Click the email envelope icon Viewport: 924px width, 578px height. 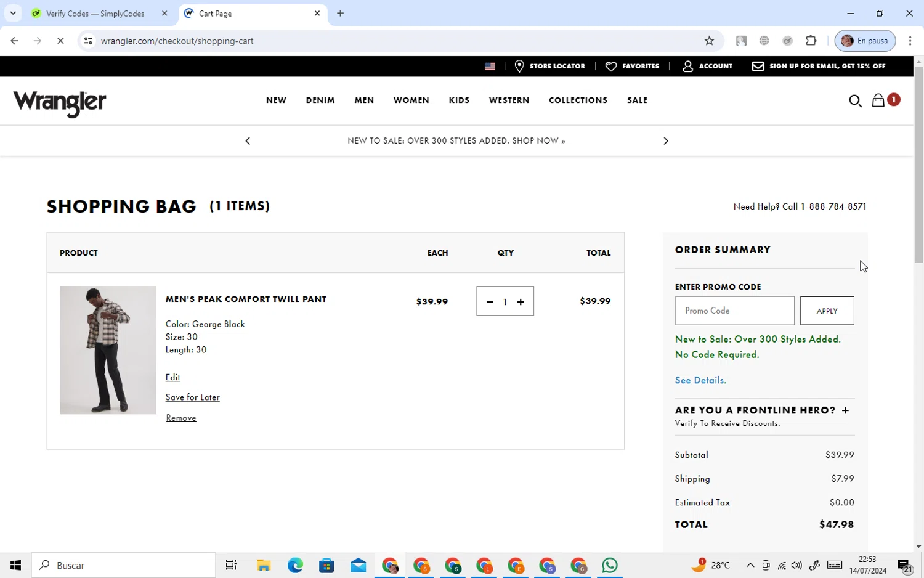(758, 66)
